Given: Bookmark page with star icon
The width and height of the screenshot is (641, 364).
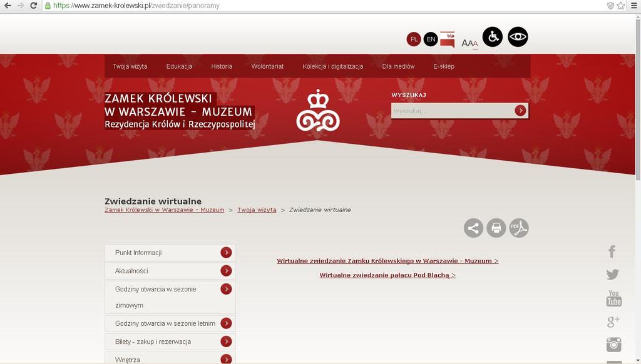Looking at the screenshot, I should coord(620,6).
